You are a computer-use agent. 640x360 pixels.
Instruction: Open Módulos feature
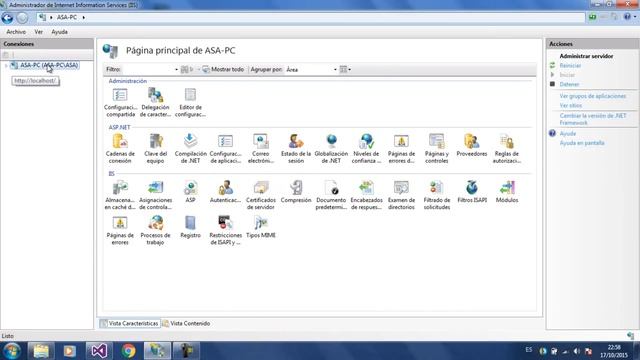(x=507, y=191)
